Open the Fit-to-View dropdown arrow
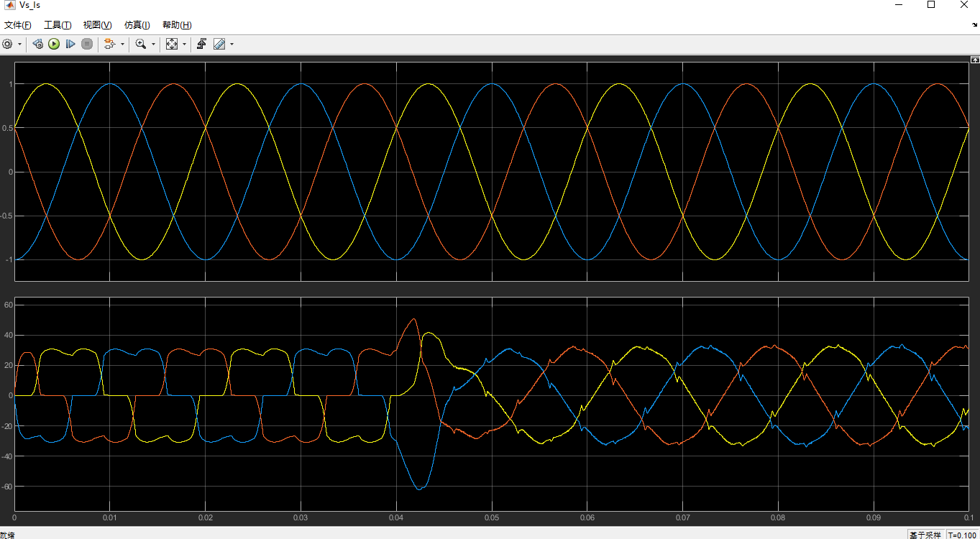The height and width of the screenshot is (539, 980). click(184, 44)
